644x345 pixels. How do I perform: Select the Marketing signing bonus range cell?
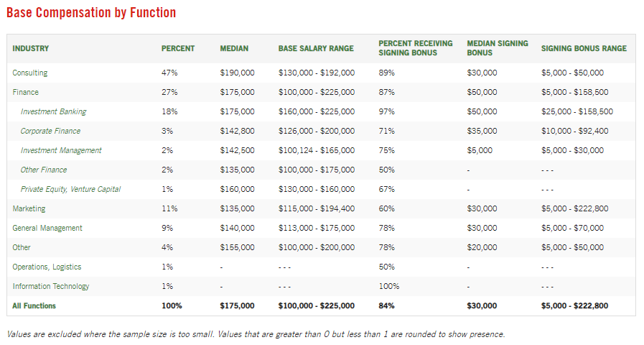574,208
